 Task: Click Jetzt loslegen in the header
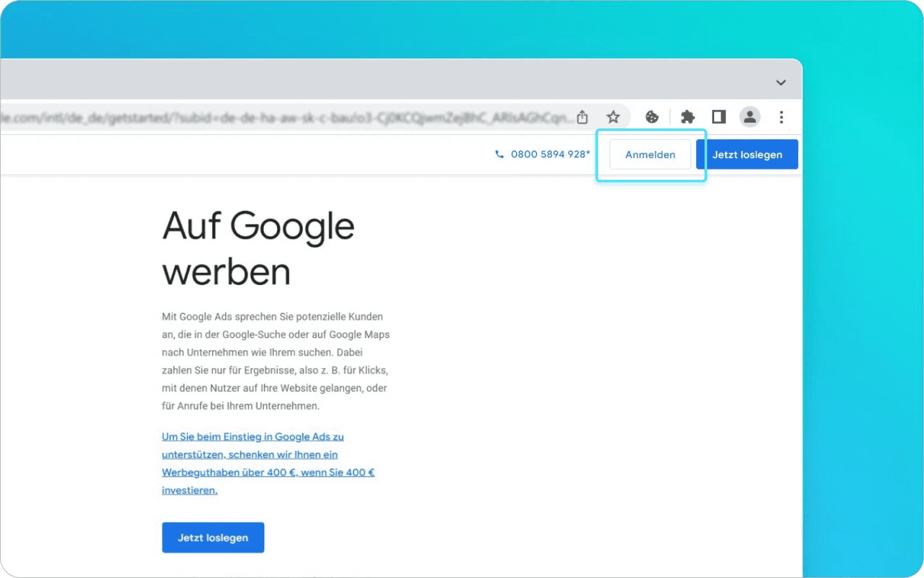pos(747,155)
